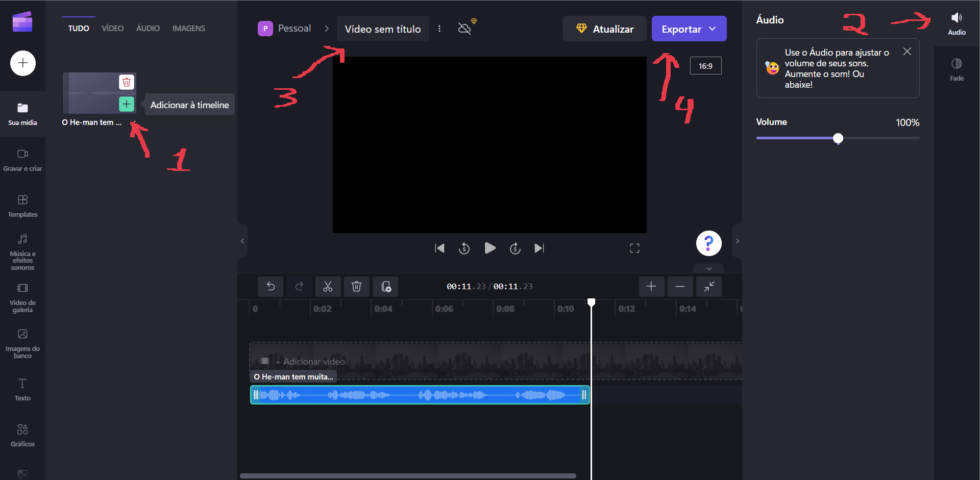
Task: Switch to the IMAGENS media tab
Action: coord(189,29)
